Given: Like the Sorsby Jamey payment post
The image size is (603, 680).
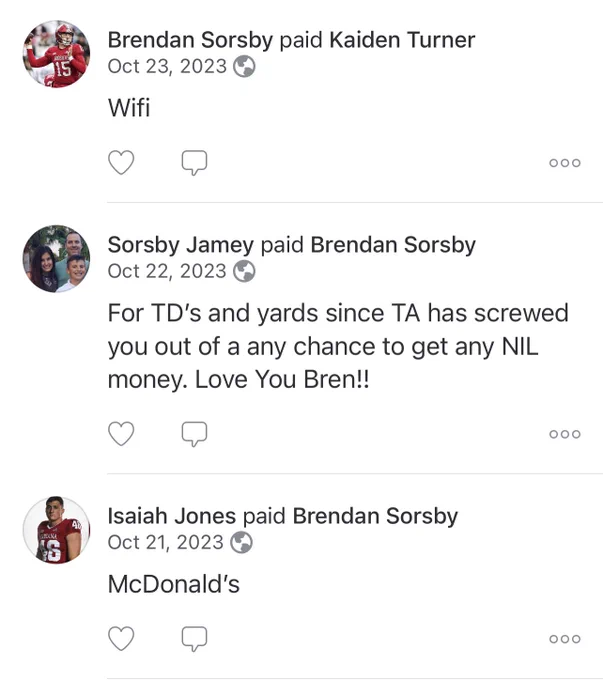Looking at the screenshot, I should click(121, 433).
